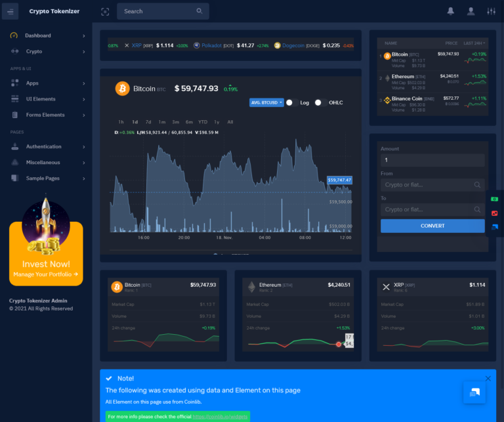Image resolution: width=504 pixels, height=422 pixels.
Task: Select the YTD chart range
Action: pyautogui.click(x=203, y=122)
